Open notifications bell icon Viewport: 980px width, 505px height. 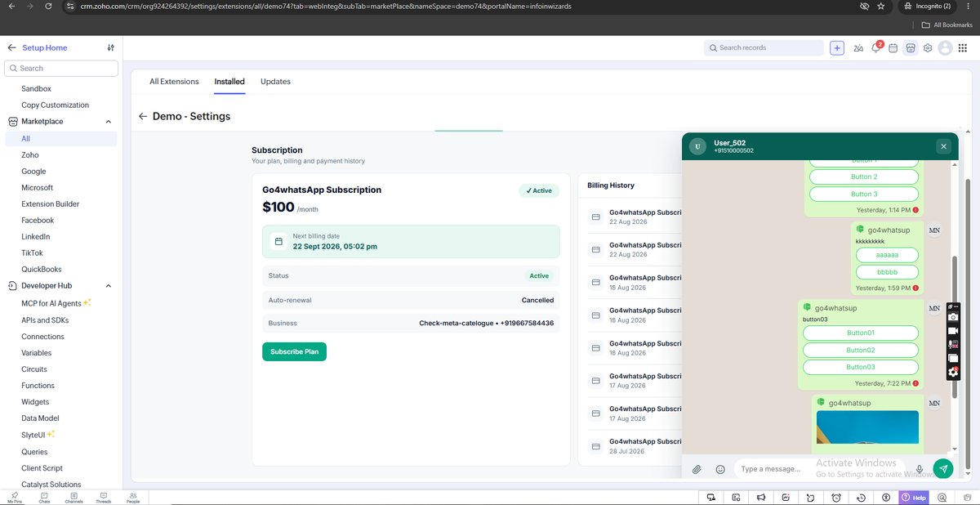pyautogui.click(x=875, y=48)
